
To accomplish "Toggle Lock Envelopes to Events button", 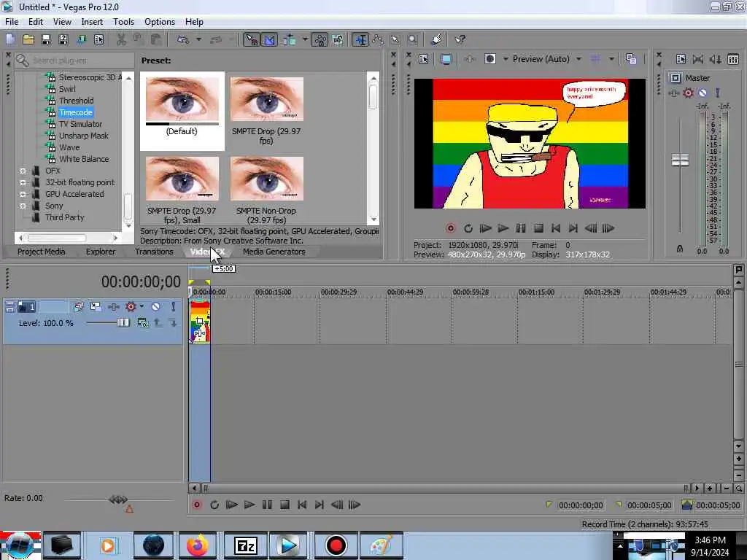I will click(x=320, y=40).
